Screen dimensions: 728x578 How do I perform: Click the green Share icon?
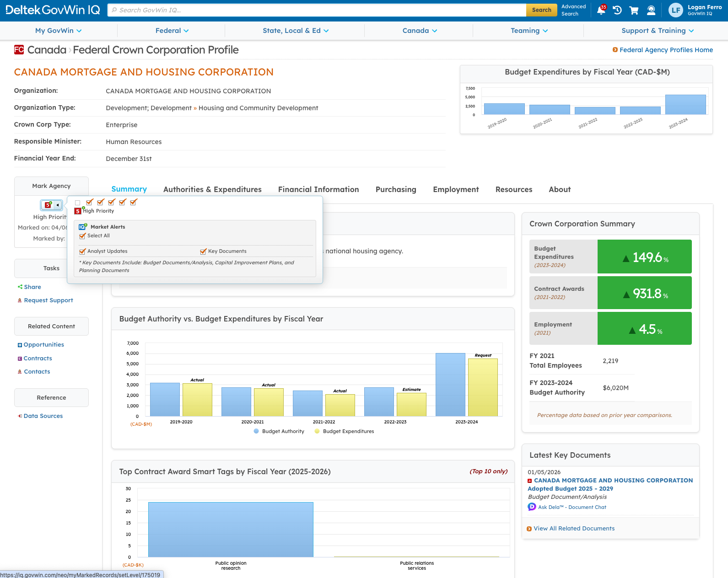[x=20, y=287]
